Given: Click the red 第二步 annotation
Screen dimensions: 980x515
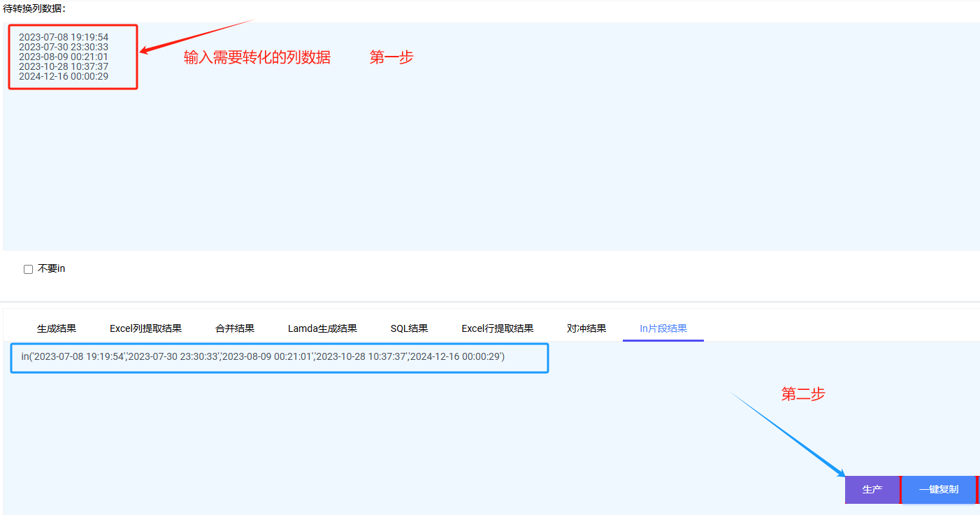Looking at the screenshot, I should (x=802, y=394).
